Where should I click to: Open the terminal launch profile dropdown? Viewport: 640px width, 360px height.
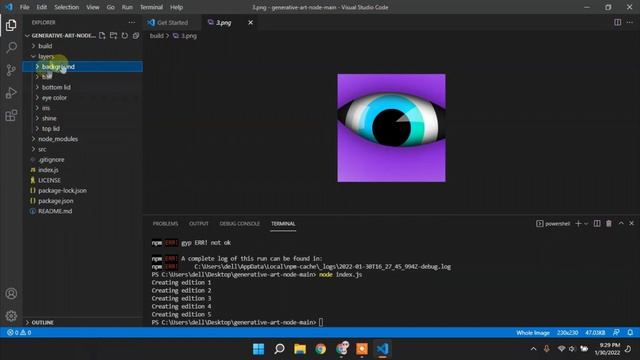586,224
